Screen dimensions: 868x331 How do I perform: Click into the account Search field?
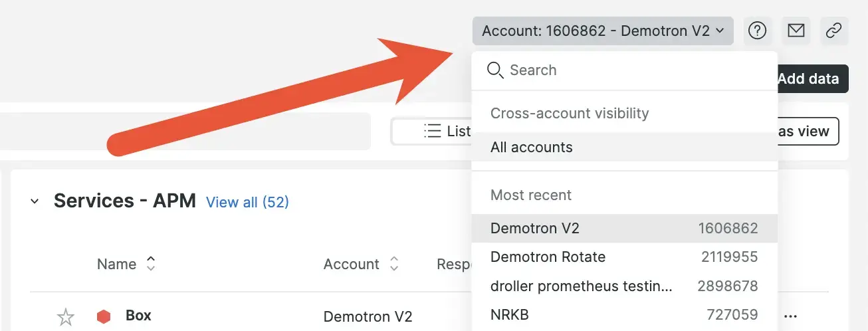click(631, 70)
